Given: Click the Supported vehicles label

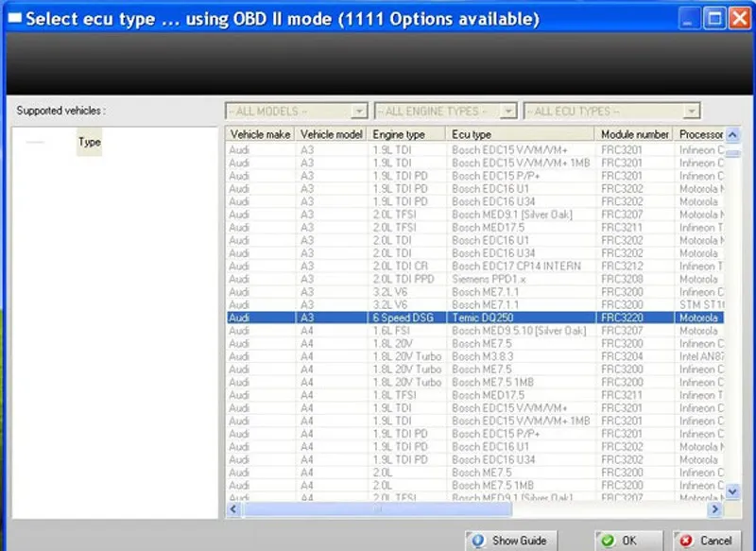Looking at the screenshot, I should pyautogui.click(x=60, y=111).
